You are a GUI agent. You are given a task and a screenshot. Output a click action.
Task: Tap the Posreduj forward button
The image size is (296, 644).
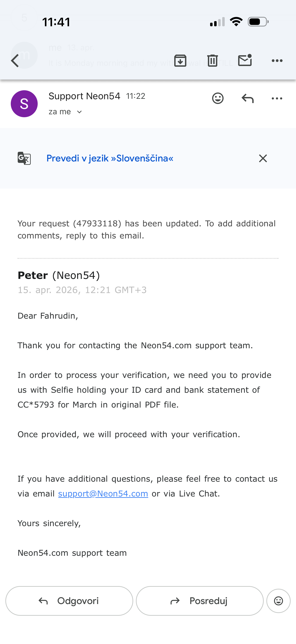pyautogui.click(x=200, y=601)
